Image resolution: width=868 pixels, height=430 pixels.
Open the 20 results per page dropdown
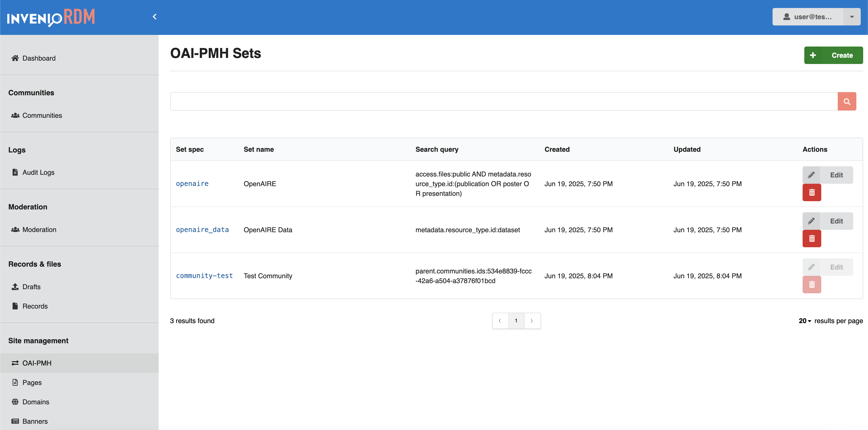coord(805,321)
